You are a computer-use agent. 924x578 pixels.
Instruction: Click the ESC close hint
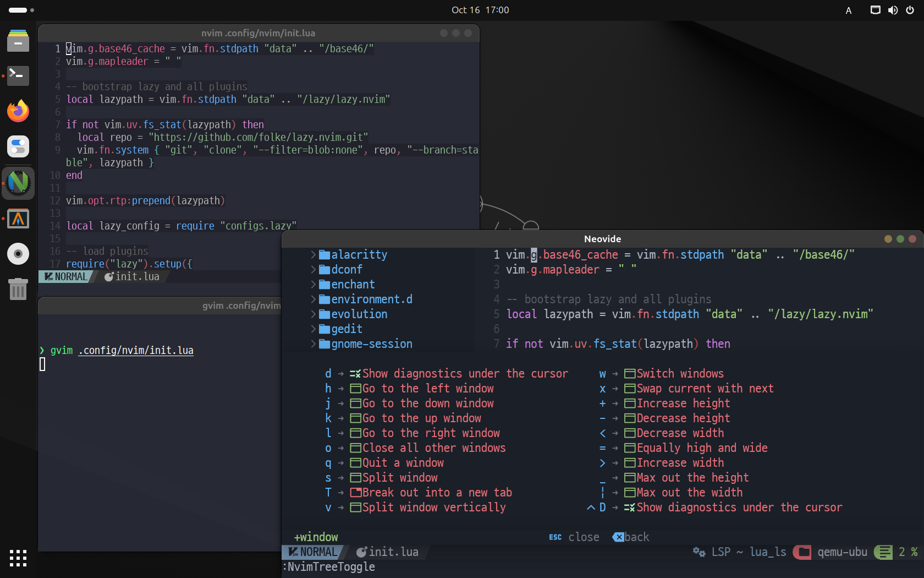(574, 537)
